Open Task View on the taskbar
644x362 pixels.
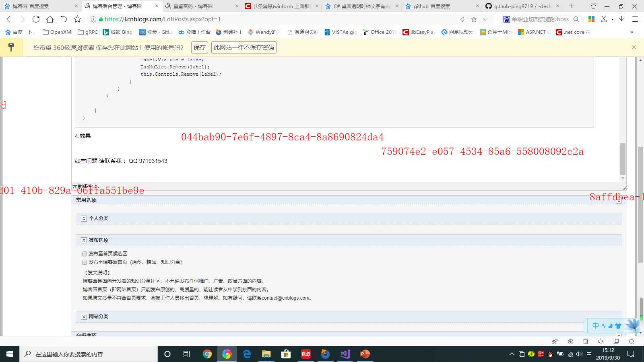[187, 354]
